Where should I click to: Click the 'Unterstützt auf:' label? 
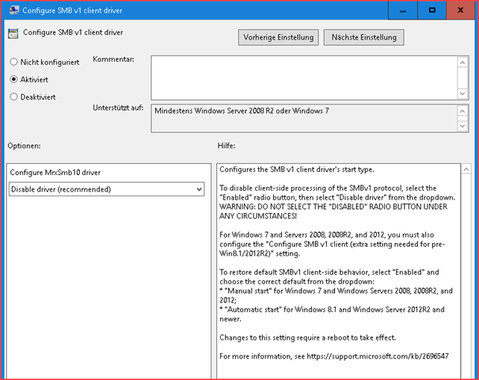click(118, 108)
